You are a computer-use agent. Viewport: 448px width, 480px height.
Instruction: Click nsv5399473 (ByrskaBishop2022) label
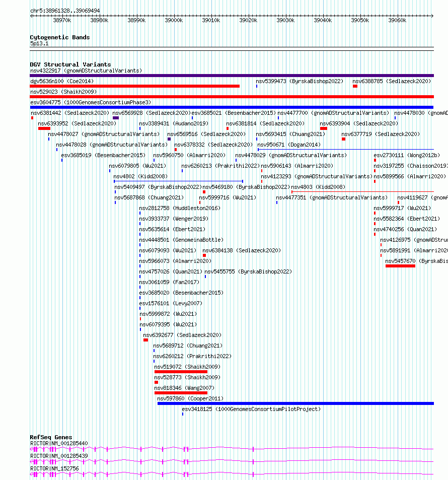click(x=300, y=81)
